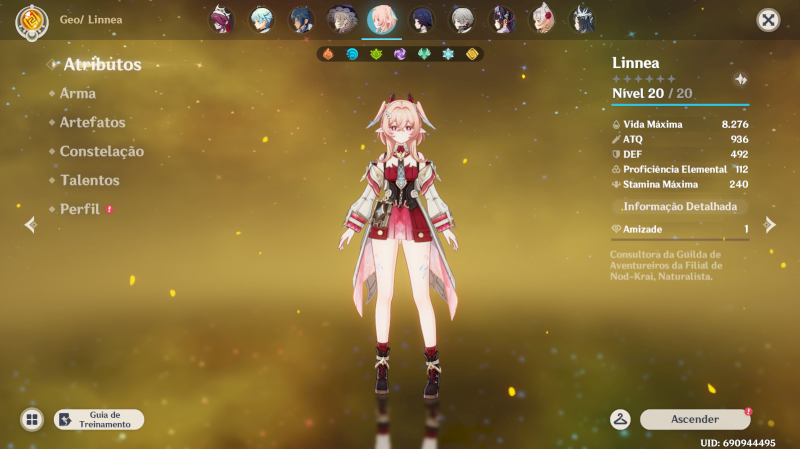
Task: Filter characters by Electro element
Action: [x=400, y=54]
